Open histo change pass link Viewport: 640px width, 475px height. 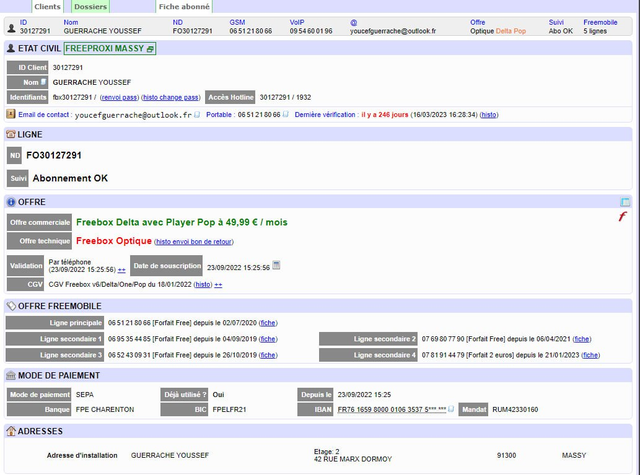[x=171, y=98]
